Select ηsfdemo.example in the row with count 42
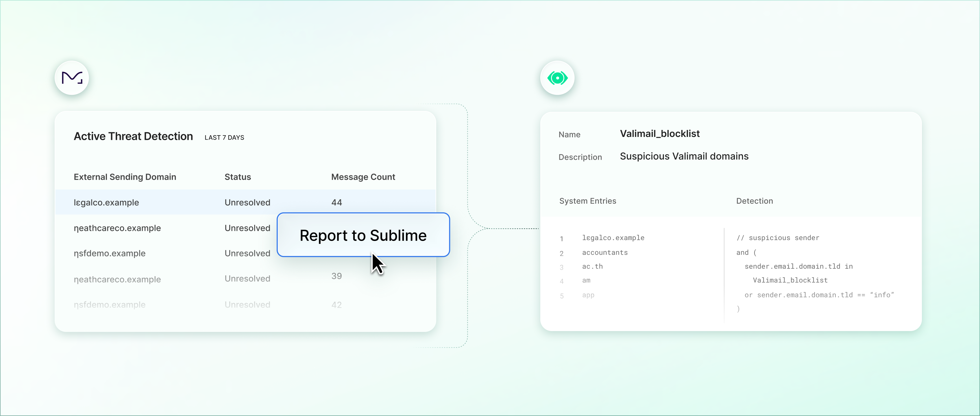 110,305
